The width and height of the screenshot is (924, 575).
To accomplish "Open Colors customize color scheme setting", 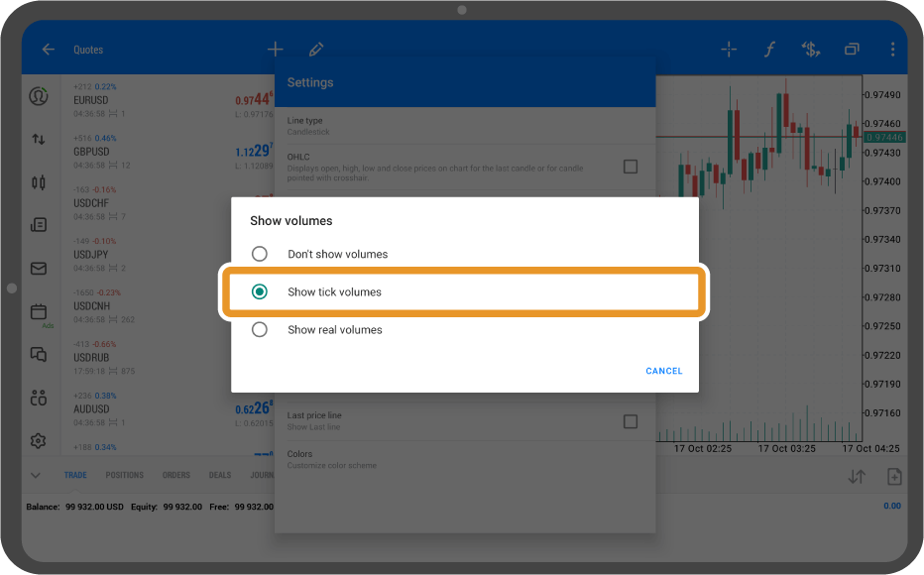I will [465, 460].
